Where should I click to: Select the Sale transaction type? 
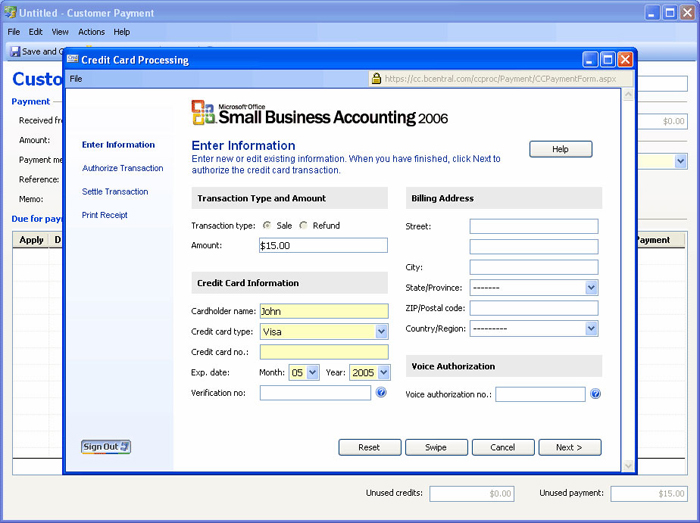pyautogui.click(x=266, y=226)
